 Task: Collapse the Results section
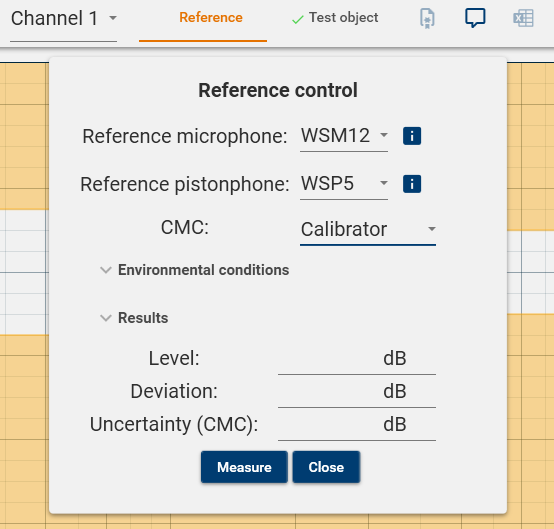[x=135, y=318]
